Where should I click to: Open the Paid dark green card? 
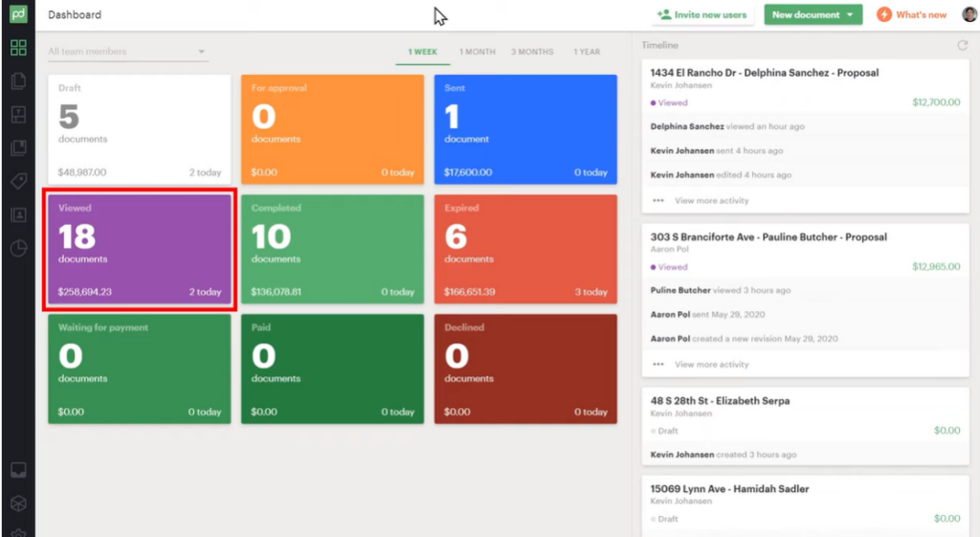(x=332, y=369)
